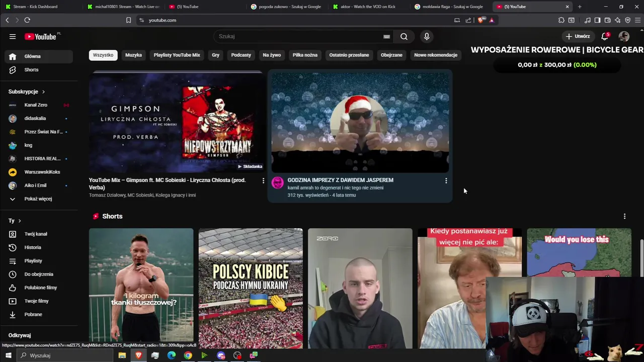Toggle the browser sidebar panel icon
The height and width of the screenshot is (362, 644).
coord(597,20)
